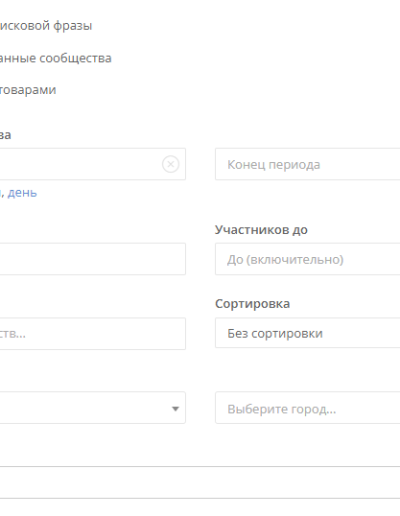This screenshot has height=516, width=400.
Task: Clear the period start date field
Action: click(x=171, y=164)
